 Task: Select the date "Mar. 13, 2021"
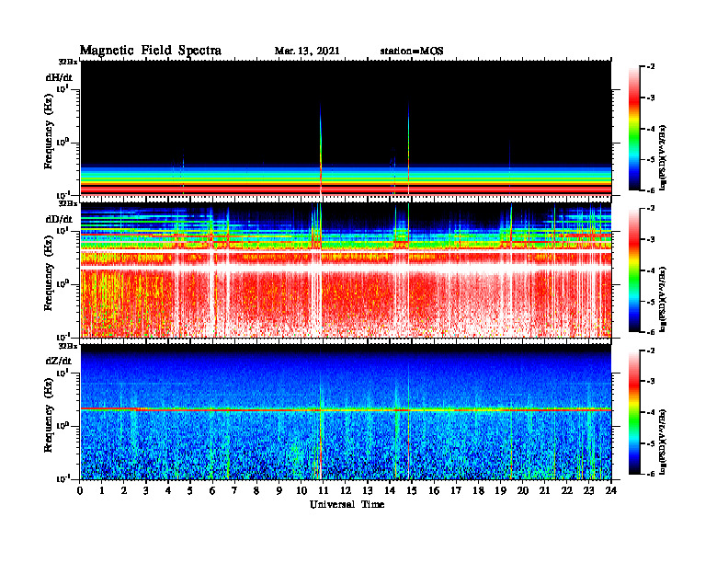(307, 52)
